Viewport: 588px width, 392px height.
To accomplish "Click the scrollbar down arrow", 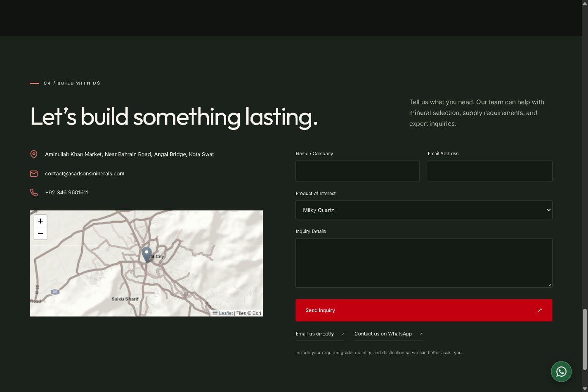I will (x=584, y=388).
